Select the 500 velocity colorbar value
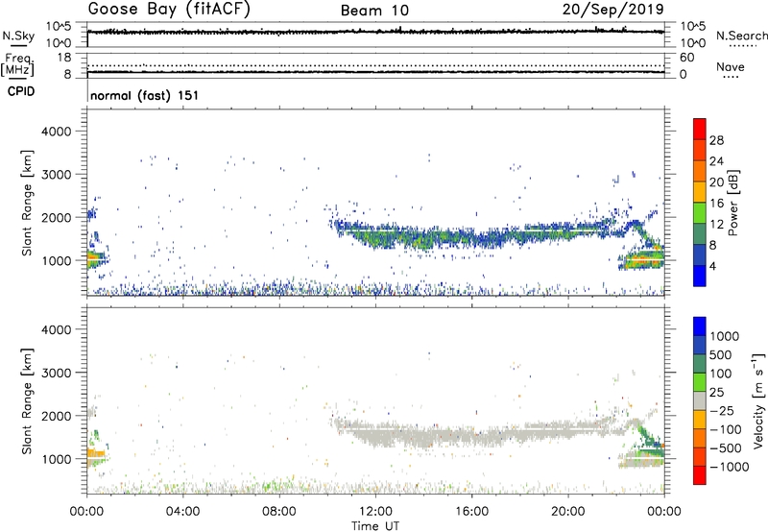The height and width of the screenshot is (532, 768). point(721,355)
